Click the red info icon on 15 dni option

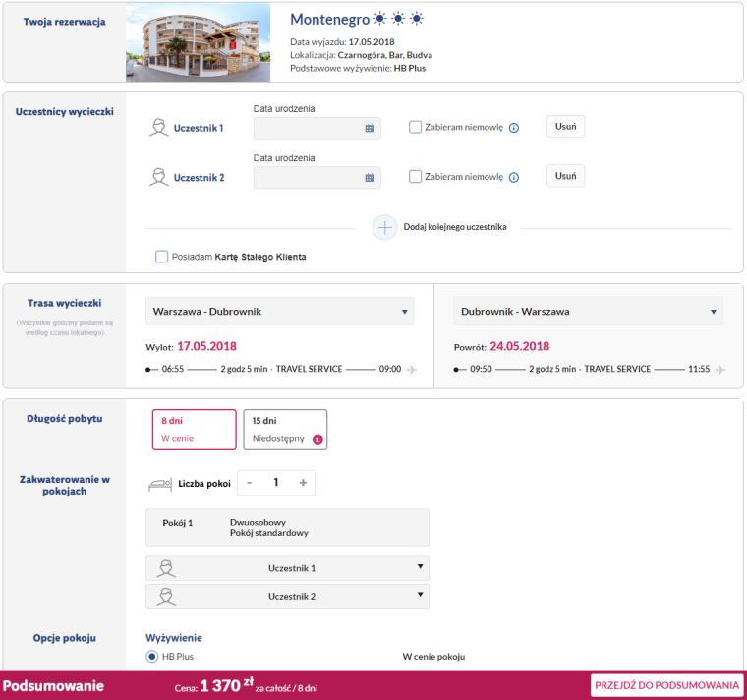[317, 439]
